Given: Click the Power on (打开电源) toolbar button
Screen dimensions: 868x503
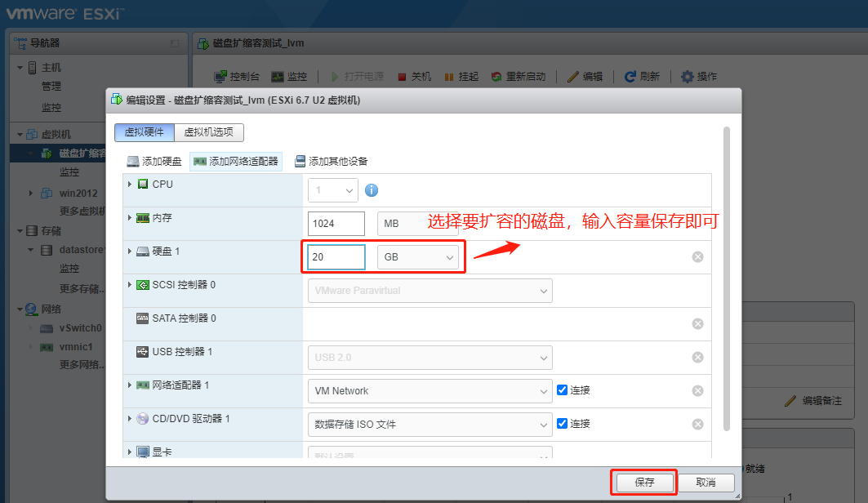Looking at the screenshot, I should coord(357,77).
